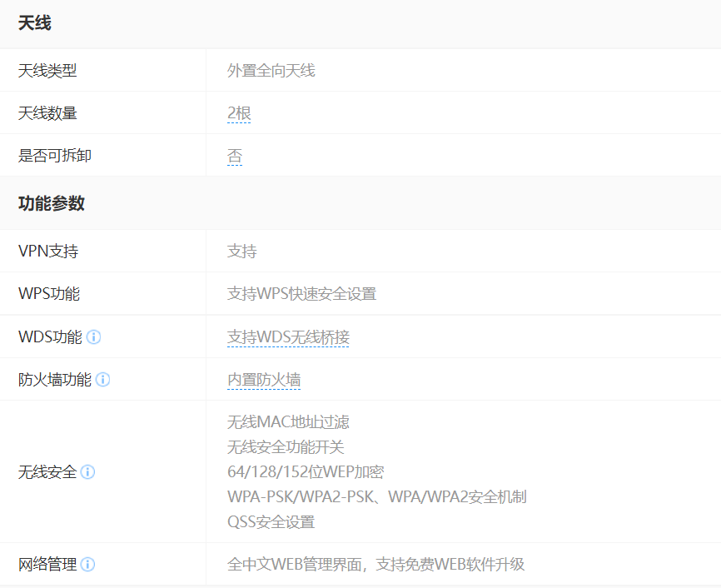Click the info icon beside WDS功能

click(x=94, y=337)
